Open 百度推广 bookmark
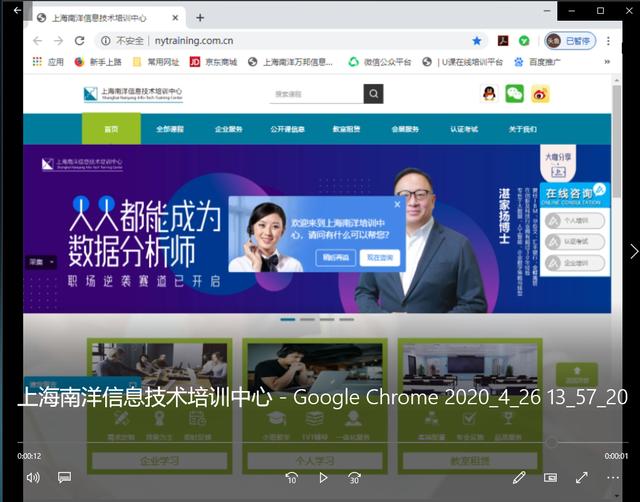640x502 pixels. point(538,62)
